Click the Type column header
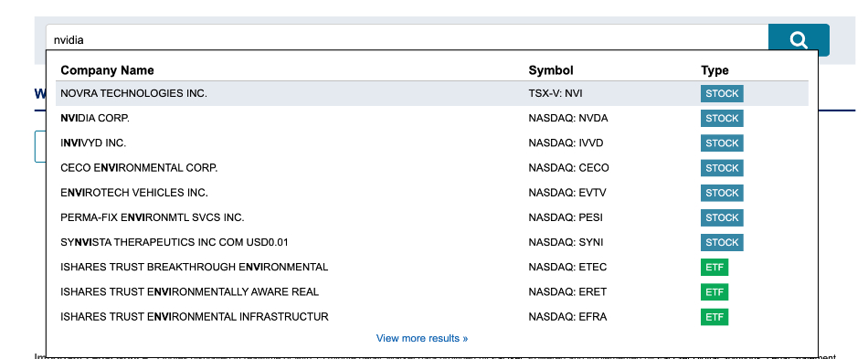 pos(715,70)
